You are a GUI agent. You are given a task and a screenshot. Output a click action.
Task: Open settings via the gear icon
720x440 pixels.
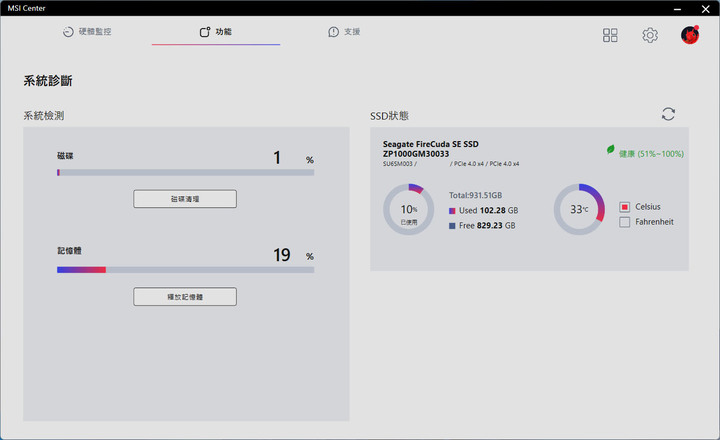click(650, 35)
